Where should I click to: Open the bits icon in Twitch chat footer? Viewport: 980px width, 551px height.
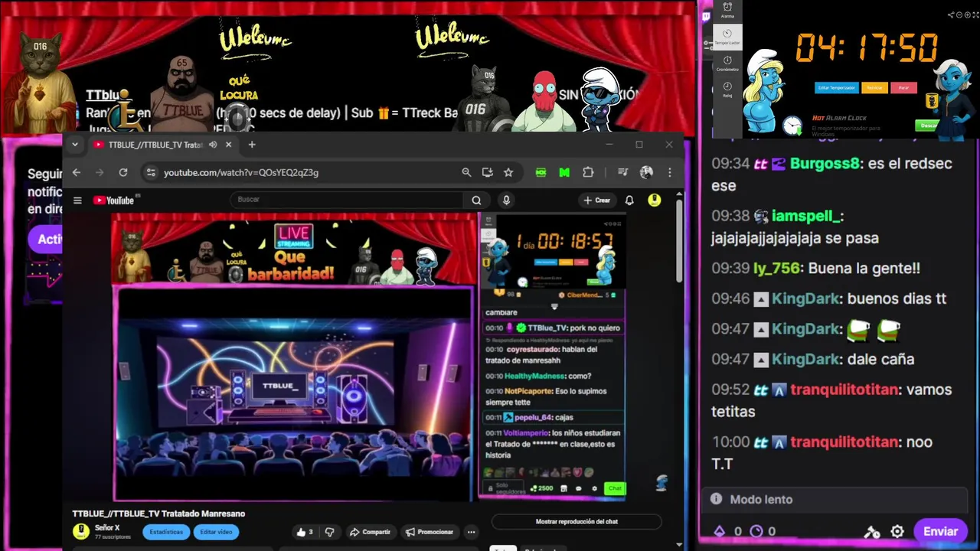click(719, 531)
